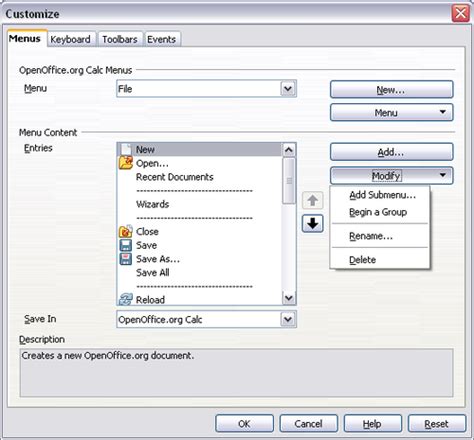Image resolution: width=474 pixels, height=440 pixels.
Task: Open the Menu button dropdown
Action: (391, 112)
